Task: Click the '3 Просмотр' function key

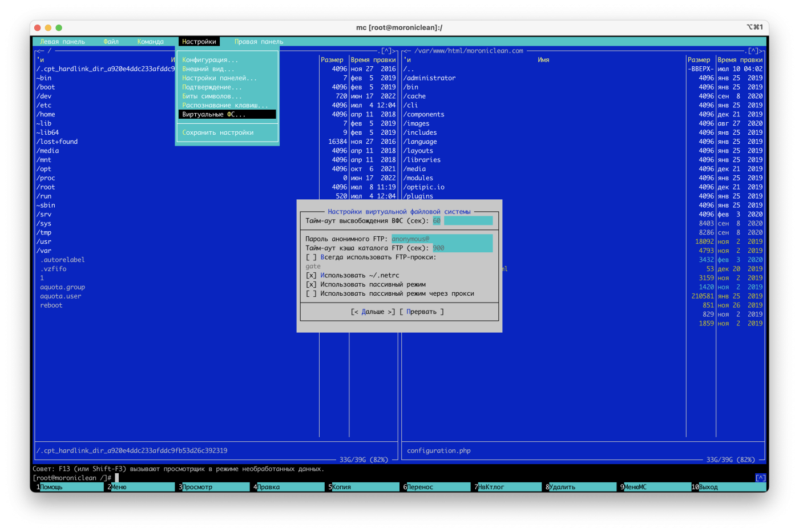Action: click(x=214, y=487)
